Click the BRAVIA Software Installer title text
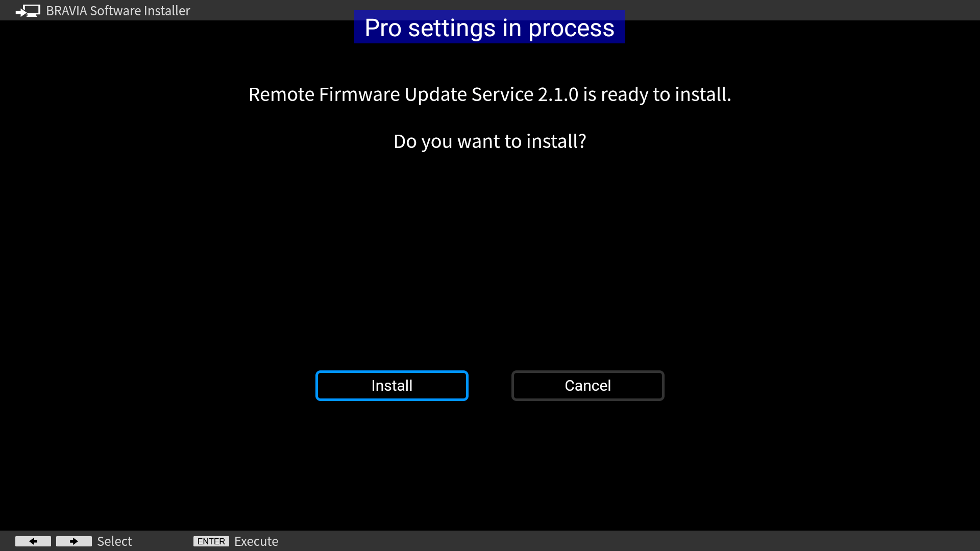This screenshot has width=980, height=551. (x=118, y=11)
